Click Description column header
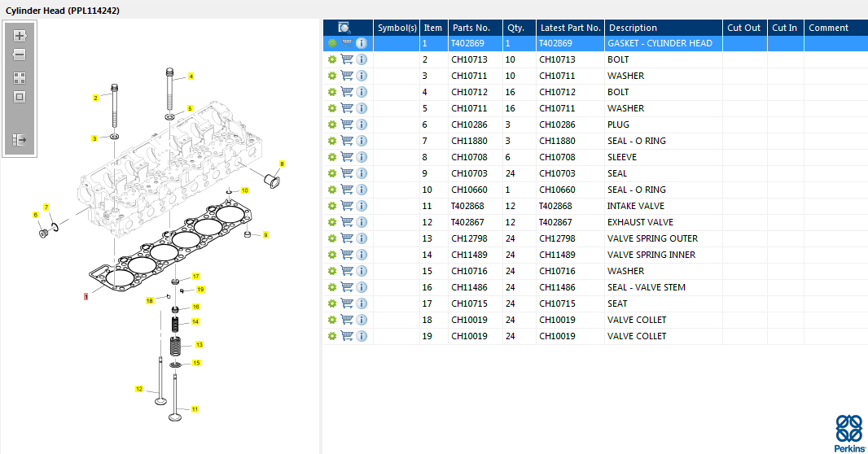This screenshot has width=868, height=454. 663,28
